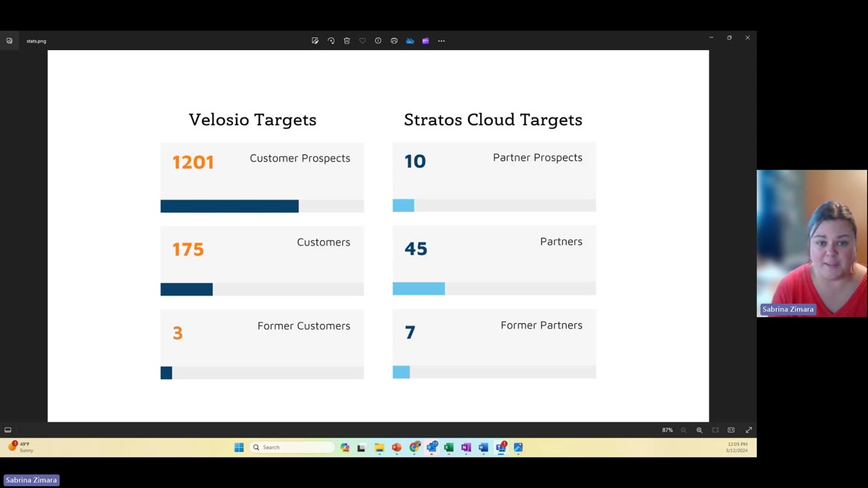
Task: Open the weather widget showing 49°F
Action: click(20, 447)
